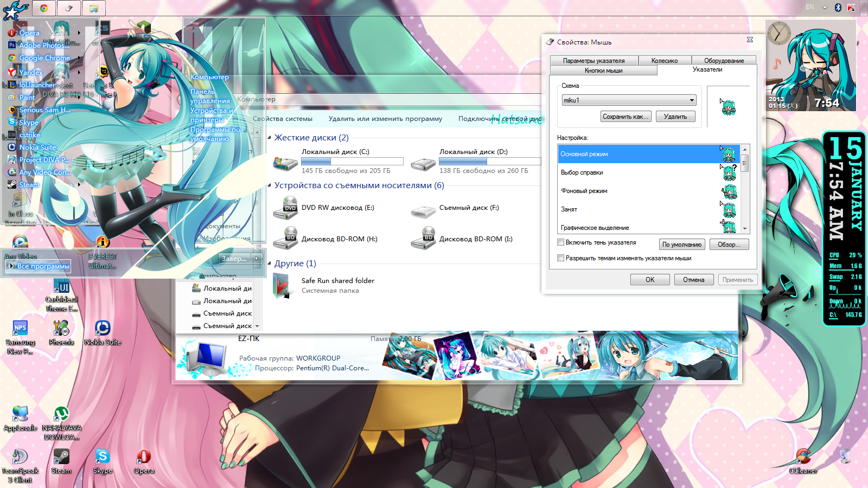
Task: Click the Удалить scheme button
Action: (675, 117)
